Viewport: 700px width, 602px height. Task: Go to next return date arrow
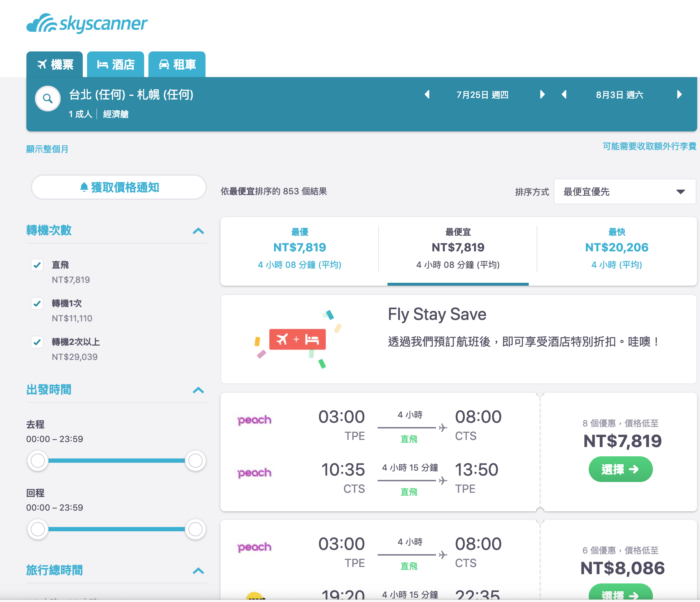pyautogui.click(x=679, y=95)
